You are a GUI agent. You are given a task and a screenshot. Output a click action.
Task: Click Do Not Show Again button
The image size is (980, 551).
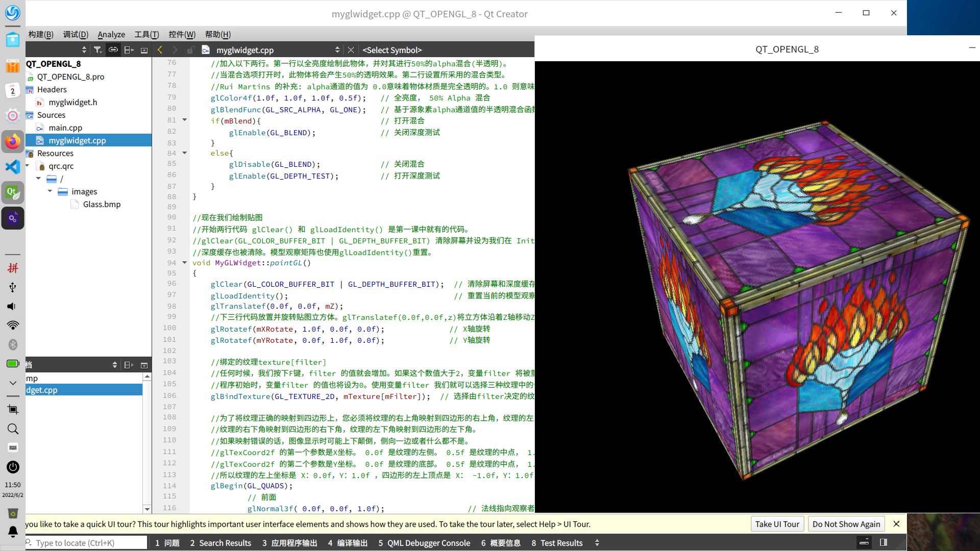(x=846, y=524)
